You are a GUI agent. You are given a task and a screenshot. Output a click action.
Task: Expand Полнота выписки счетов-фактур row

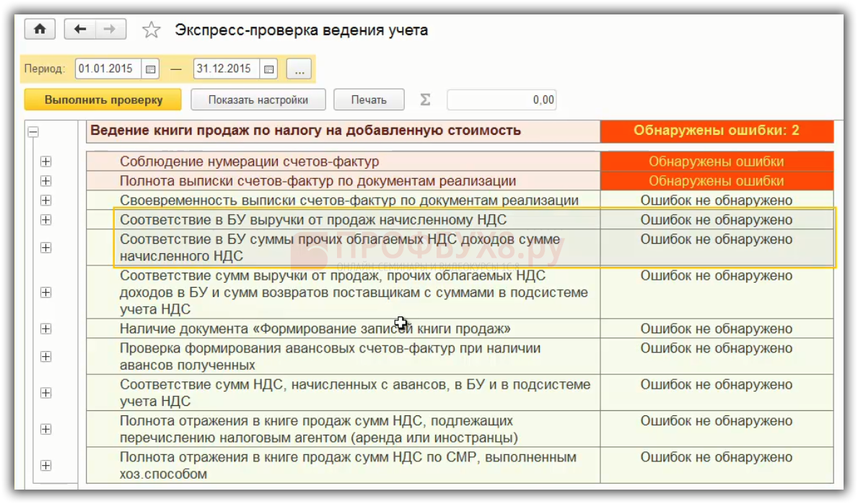coord(46,181)
